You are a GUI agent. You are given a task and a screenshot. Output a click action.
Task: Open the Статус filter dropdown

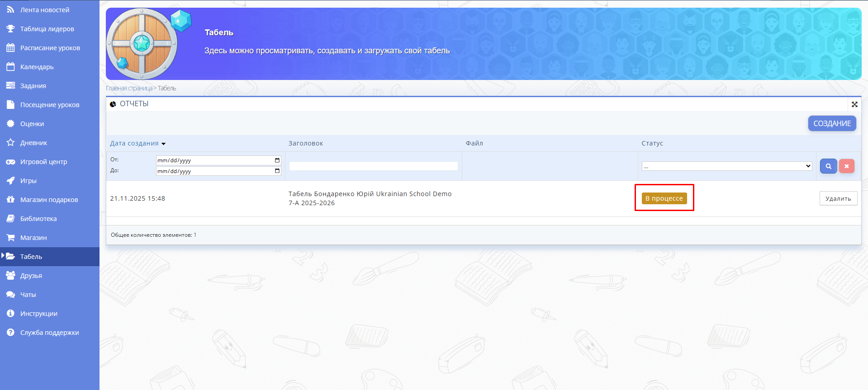pyautogui.click(x=726, y=166)
